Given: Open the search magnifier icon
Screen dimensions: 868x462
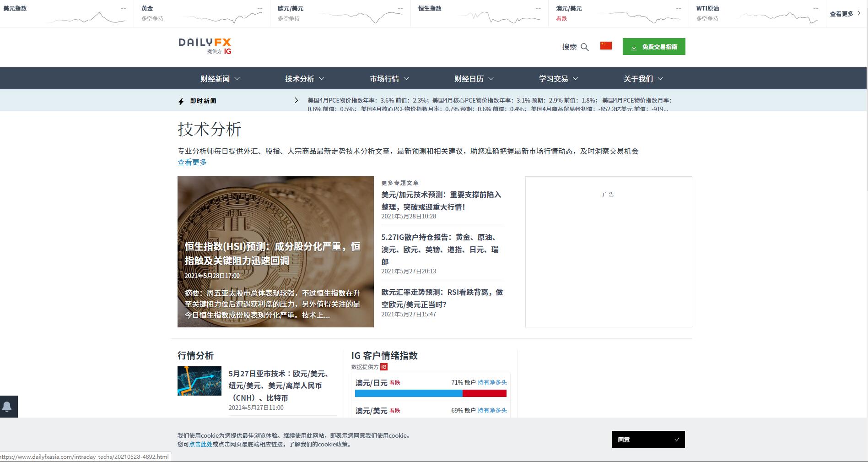Looking at the screenshot, I should pyautogui.click(x=585, y=47).
